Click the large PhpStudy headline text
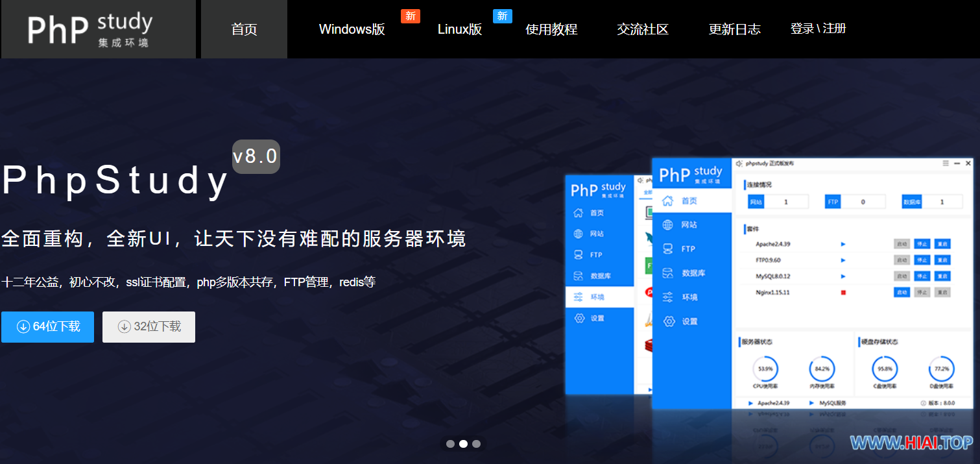Viewport: 980px width, 464px height. point(115,180)
